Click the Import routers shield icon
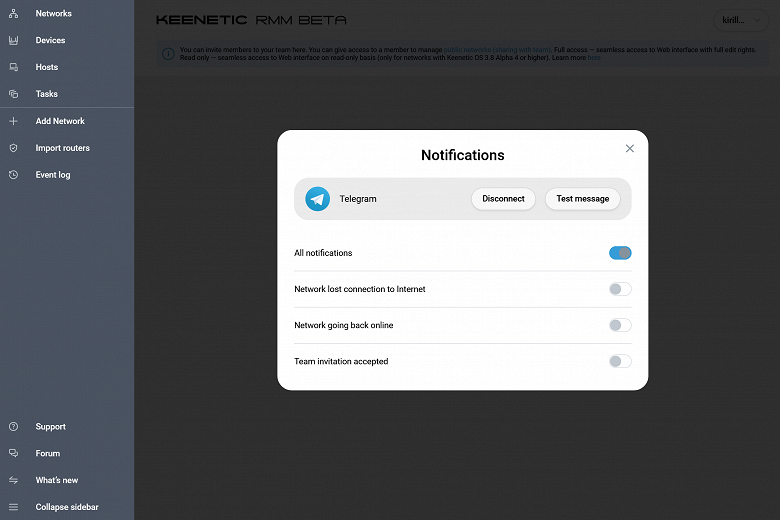The width and height of the screenshot is (780, 520). (x=14, y=148)
